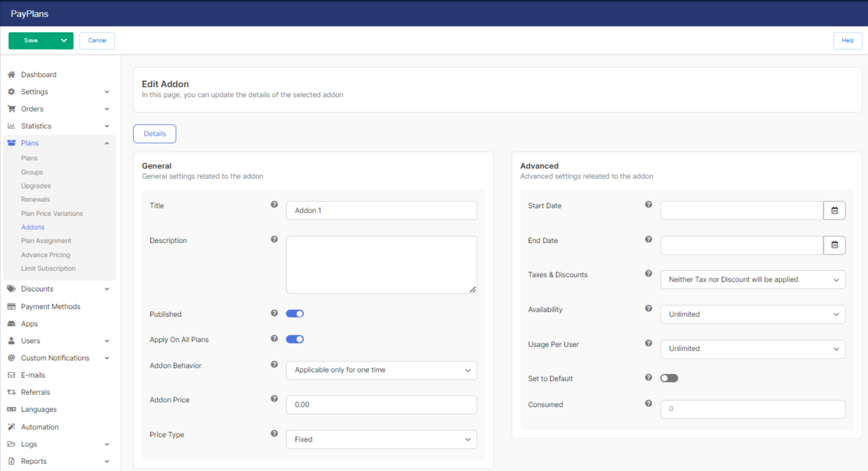Click the Dashboard home icon
868x471 pixels.
click(11, 74)
